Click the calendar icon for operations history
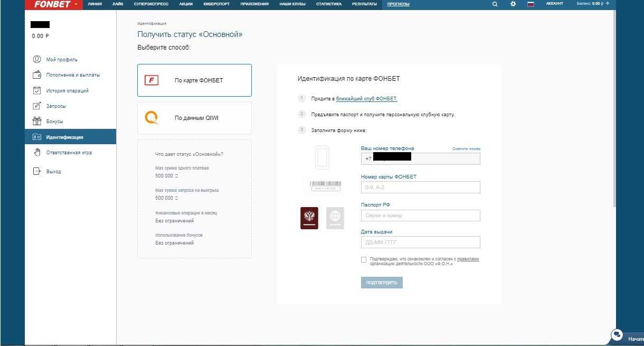This screenshot has width=644, height=346. click(x=37, y=90)
